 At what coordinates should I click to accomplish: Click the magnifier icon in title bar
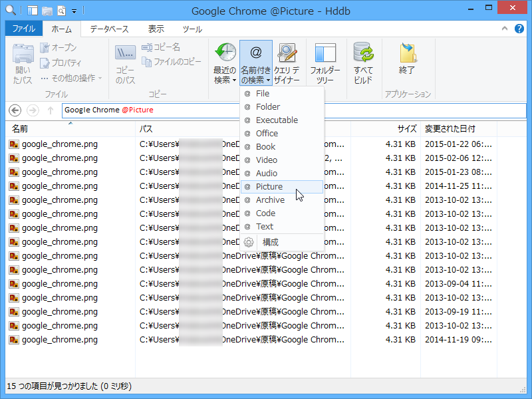(x=11, y=10)
